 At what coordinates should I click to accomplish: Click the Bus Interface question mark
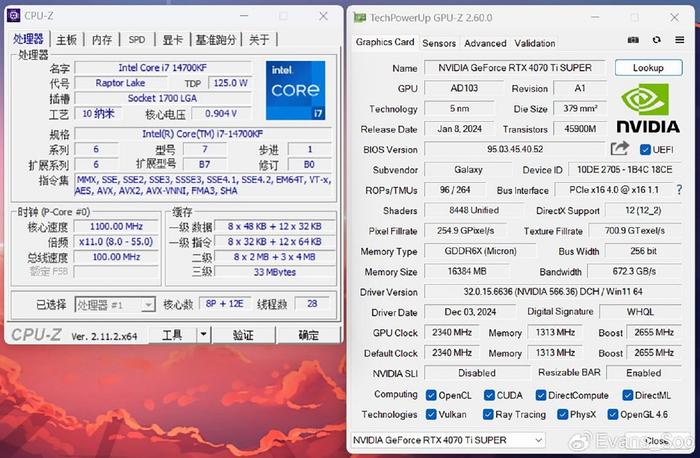pos(679,190)
